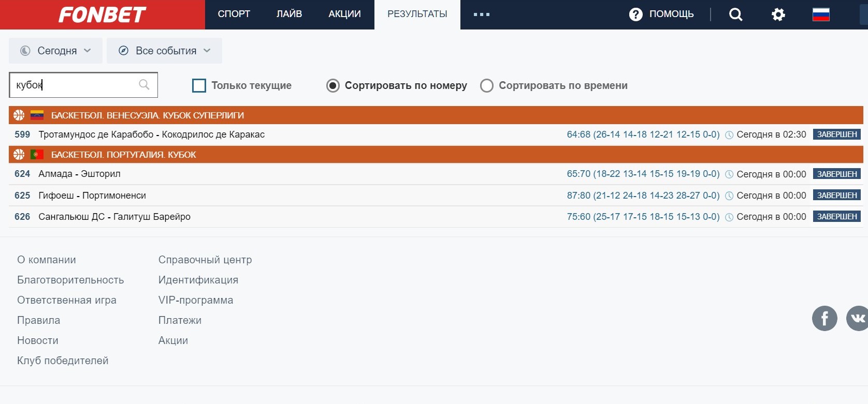Open 'Благотворительность' footer link
Viewport: 868px width, 404px height.
point(70,280)
